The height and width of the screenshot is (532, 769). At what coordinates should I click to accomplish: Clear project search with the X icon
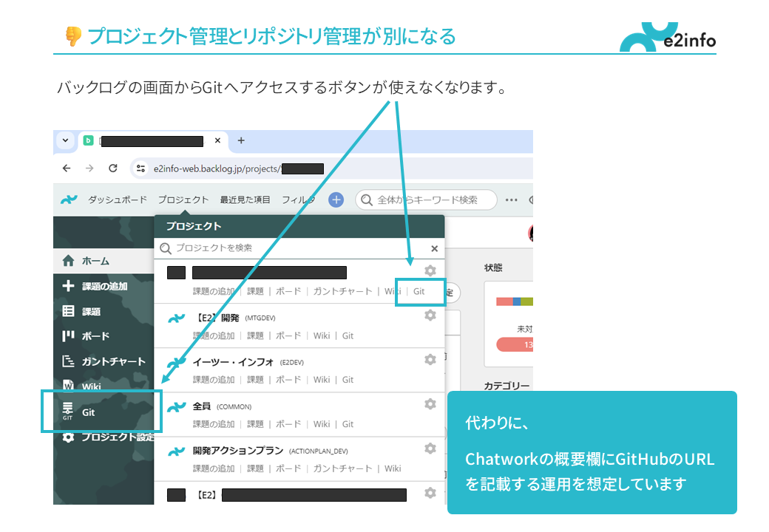click(434, 249)
